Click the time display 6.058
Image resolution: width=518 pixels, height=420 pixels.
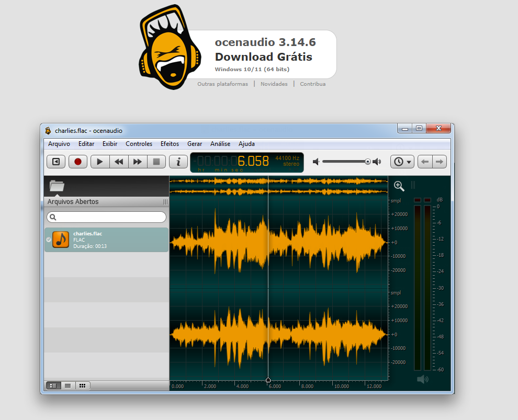(x=253, y=161)
